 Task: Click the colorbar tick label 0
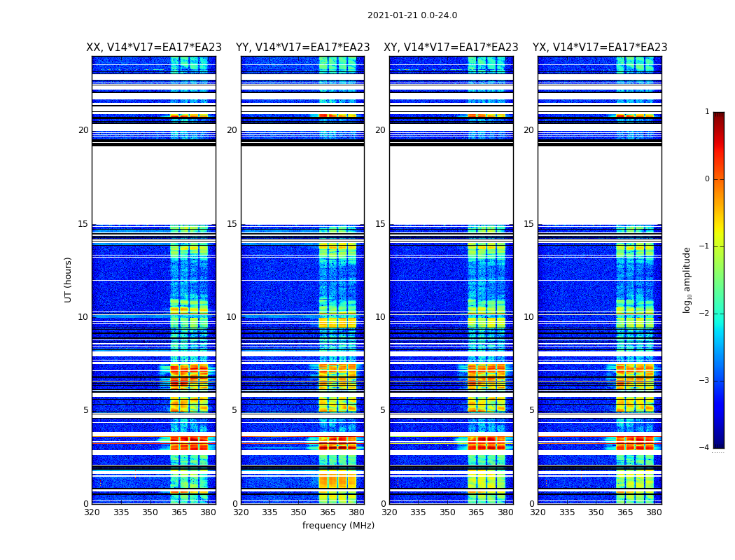[x=707, y=179]
